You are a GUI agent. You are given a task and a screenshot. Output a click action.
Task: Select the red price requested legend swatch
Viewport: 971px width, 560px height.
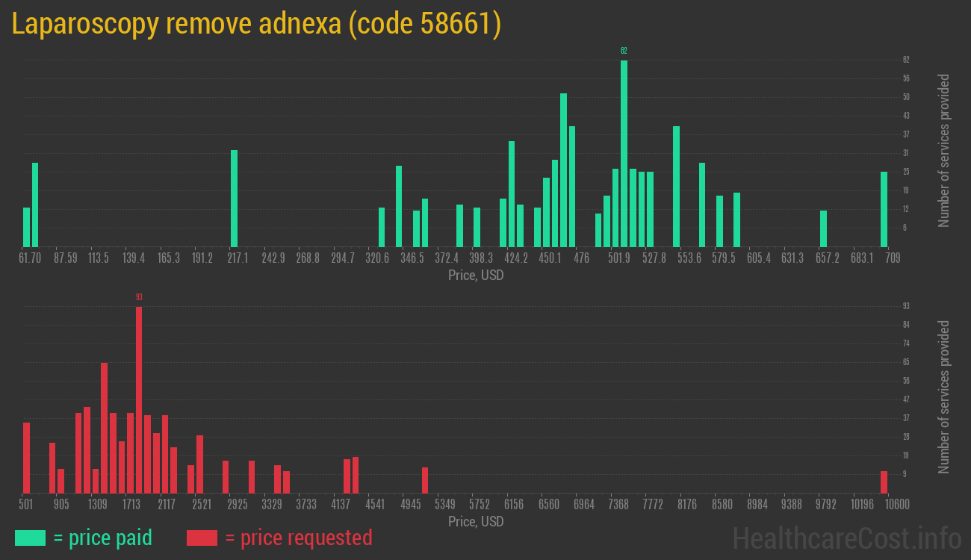pyautogui.click(x=202, y=538)
